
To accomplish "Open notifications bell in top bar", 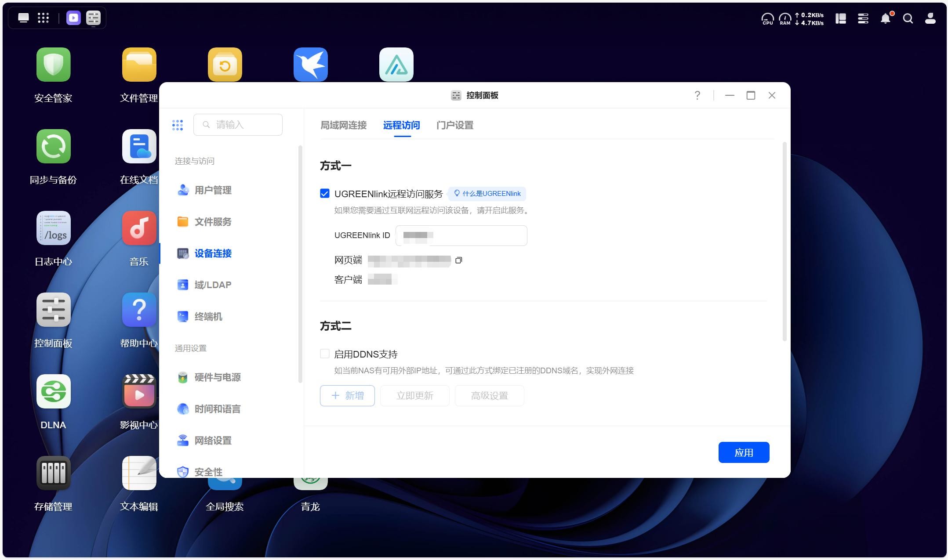I will 885,18.
